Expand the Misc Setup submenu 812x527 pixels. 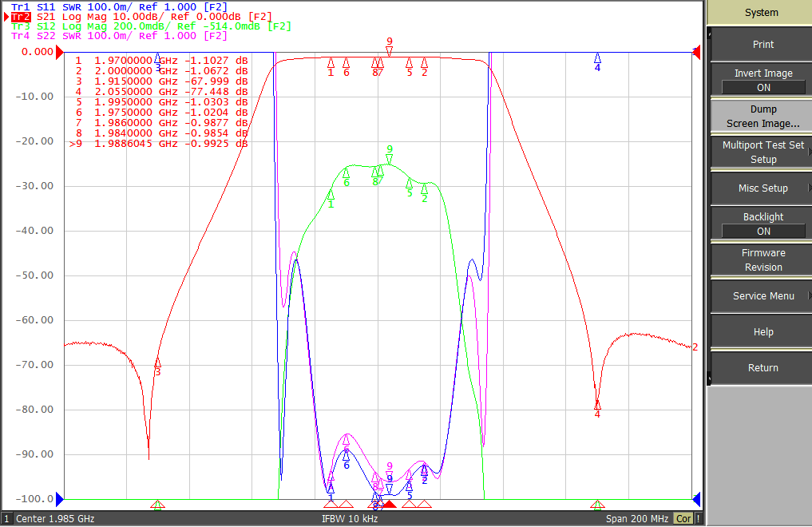click(762, 188)
